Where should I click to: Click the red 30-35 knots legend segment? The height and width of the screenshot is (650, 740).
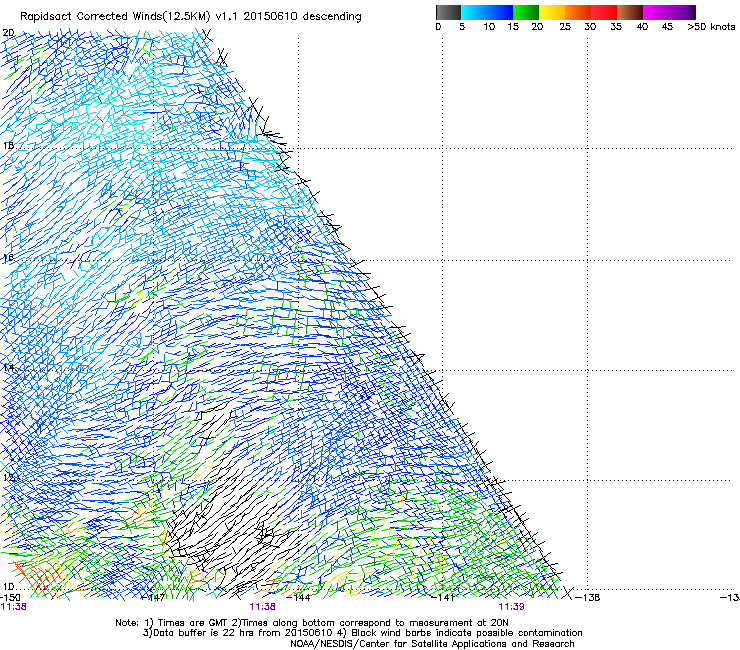coord(604,12)
